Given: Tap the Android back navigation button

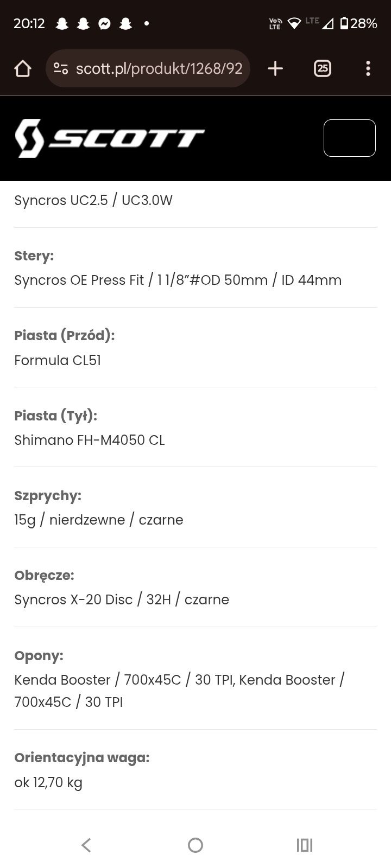Looking at the screenshot, I should [86, 845].
